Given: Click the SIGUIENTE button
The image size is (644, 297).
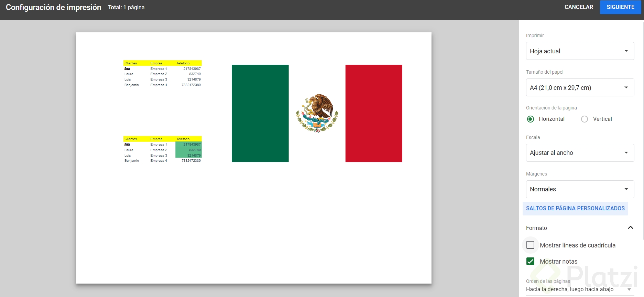Looking at the screenshot, I should (620, 7).
